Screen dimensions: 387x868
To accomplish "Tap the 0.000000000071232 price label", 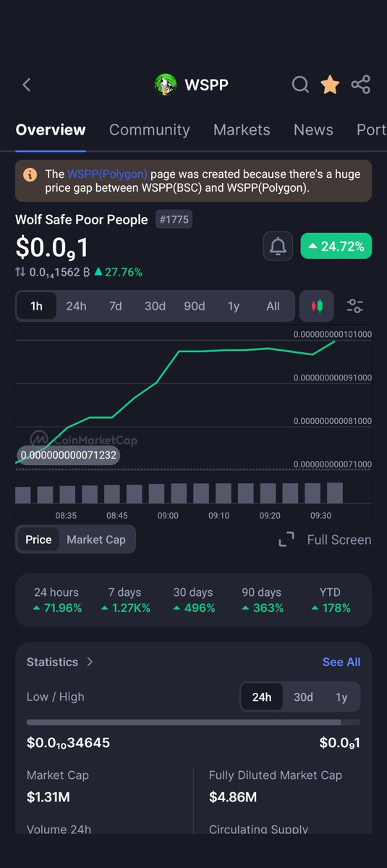I will coord(68,456).
